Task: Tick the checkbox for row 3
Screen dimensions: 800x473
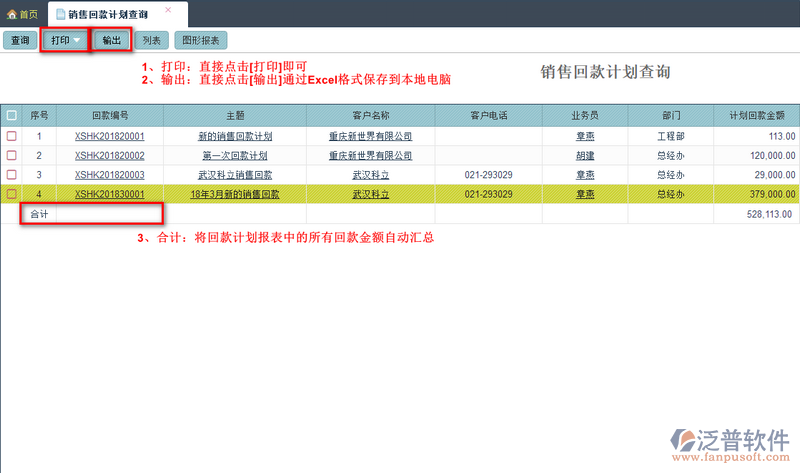Action: (11, 174)
